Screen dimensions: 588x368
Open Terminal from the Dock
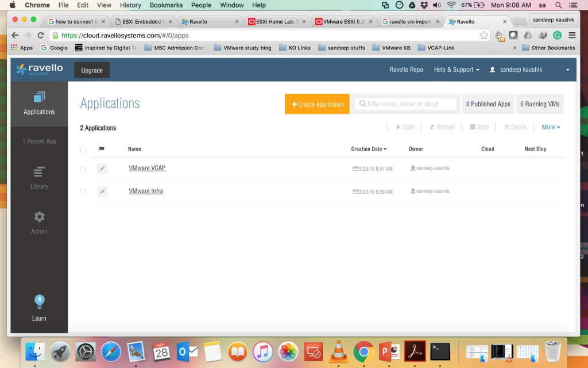coord(440,352)
